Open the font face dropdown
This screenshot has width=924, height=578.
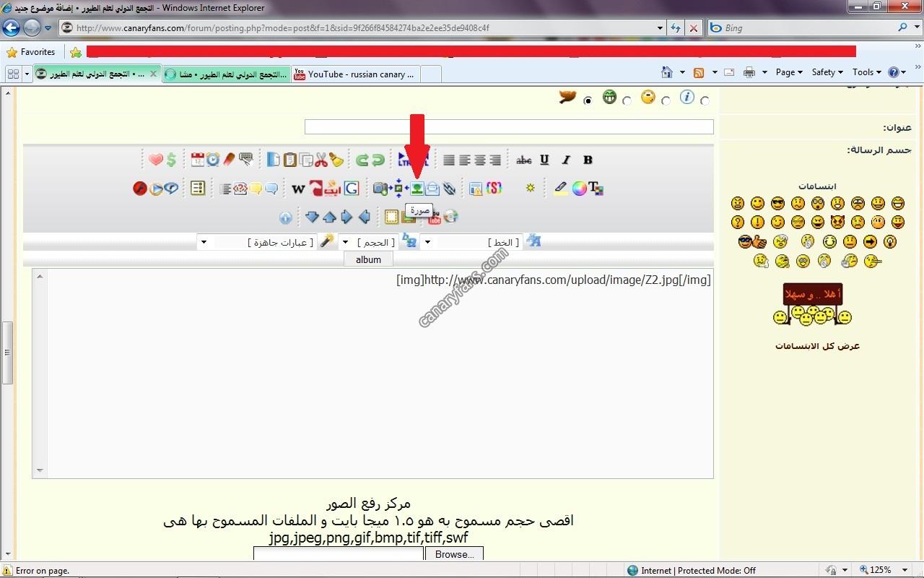pos(473,242)
